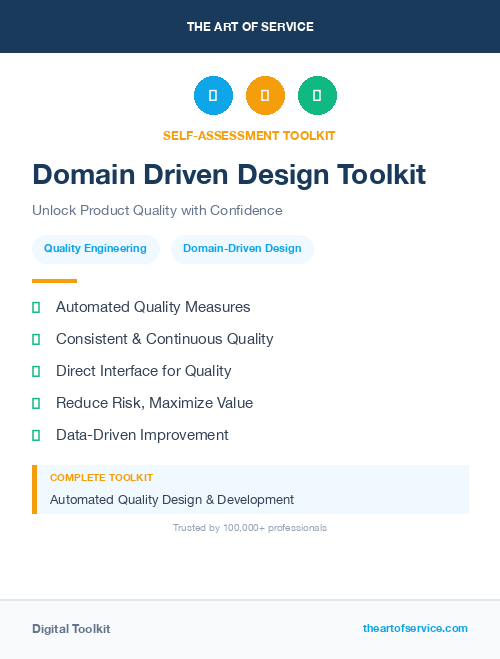The width and height of the screenshot is (500, 659).
Task: Click Direct Interface for Quality text
Action: [144, 371]
